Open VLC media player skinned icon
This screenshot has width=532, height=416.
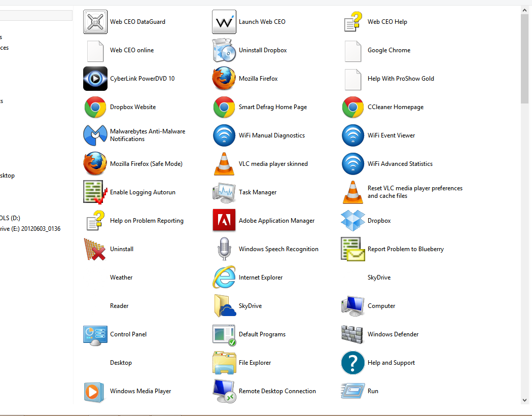224,164
